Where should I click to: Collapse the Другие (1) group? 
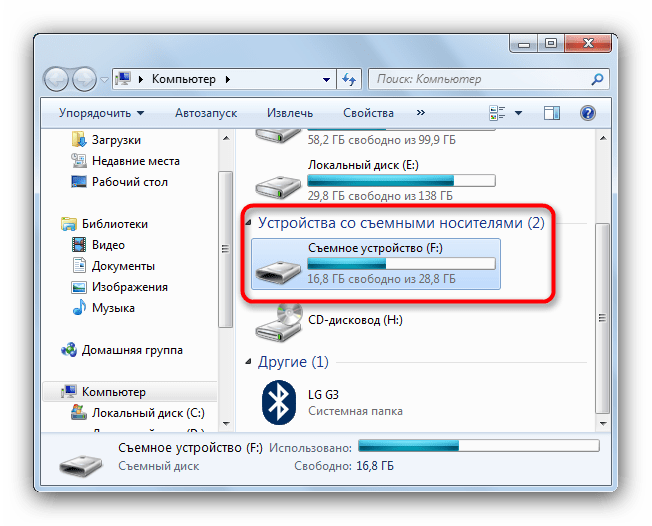click(x=248, y=362)
